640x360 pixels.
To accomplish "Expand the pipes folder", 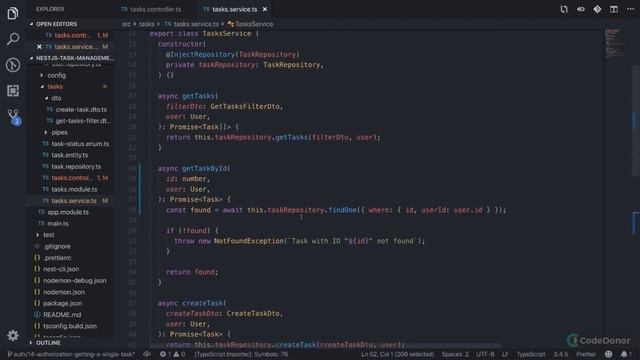I will click(60, 132).
